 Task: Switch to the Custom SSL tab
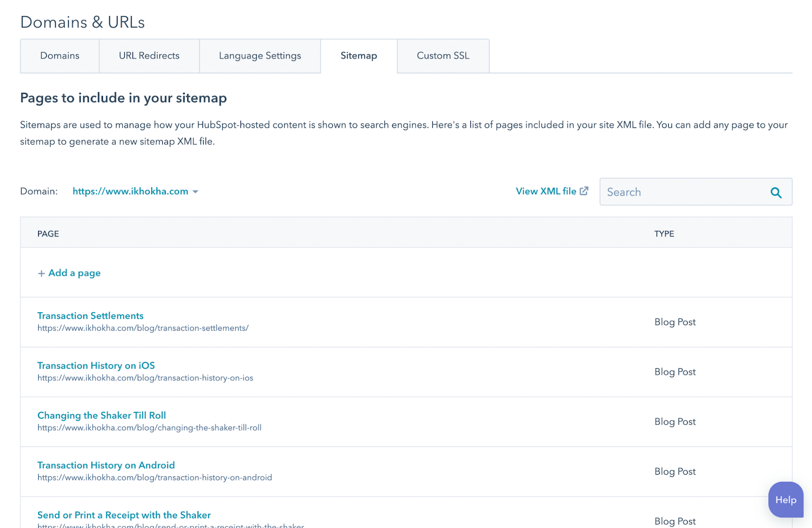[x=443, y=56]
